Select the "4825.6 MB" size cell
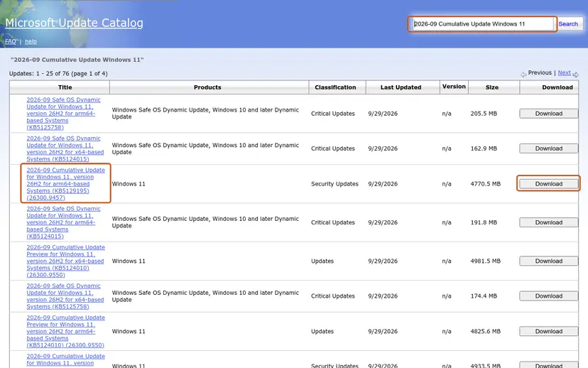Image resolution: width=588 pixels, height=368 pixels. tap(486, 331)
